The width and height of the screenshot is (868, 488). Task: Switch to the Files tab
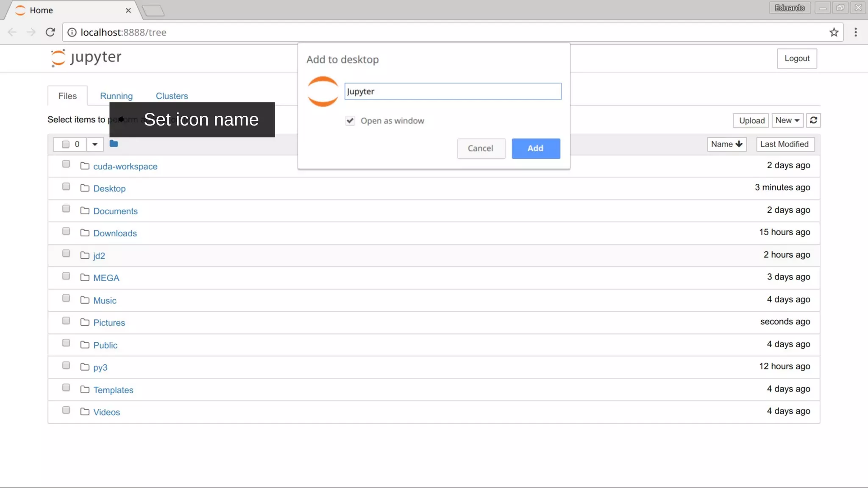[67, 96]
